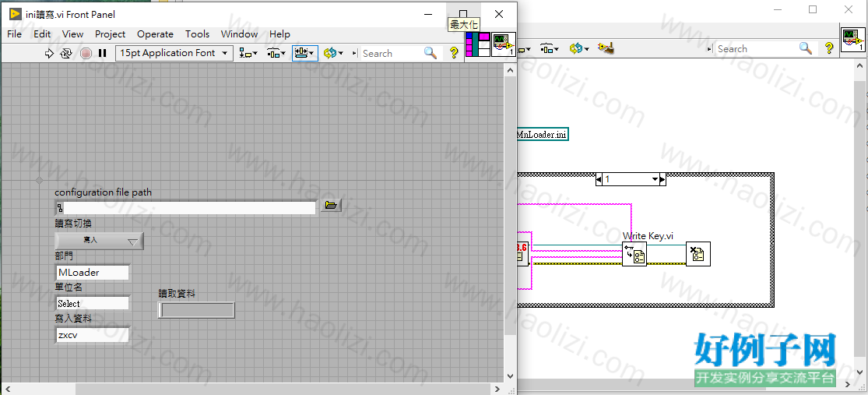The width and height of the screenshot is (868, 395).
Task: Select the red 8.6 node in diagram
Action: pos(522,254)
